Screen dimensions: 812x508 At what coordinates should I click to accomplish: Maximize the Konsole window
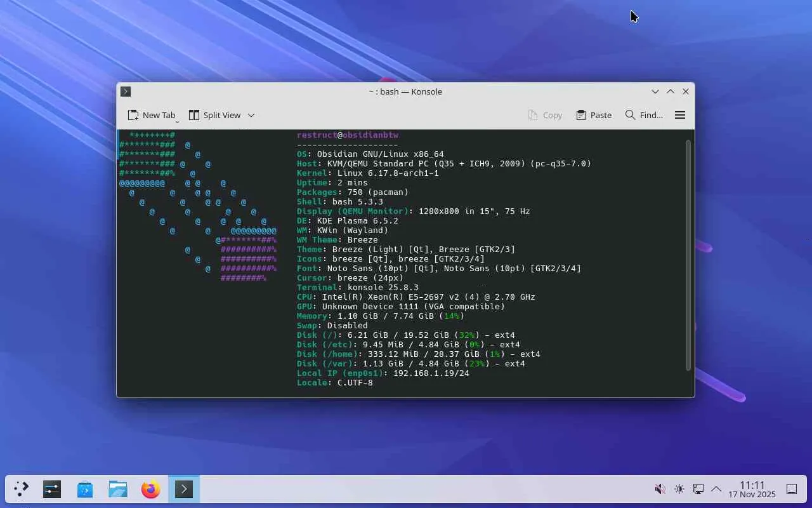(x=671, y=91)
